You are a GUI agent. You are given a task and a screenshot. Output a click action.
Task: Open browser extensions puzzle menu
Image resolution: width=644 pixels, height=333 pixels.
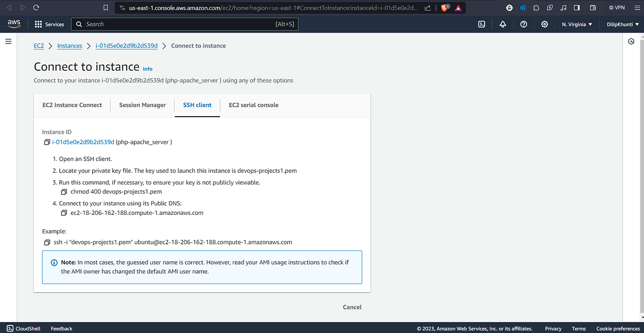click(536, 7)
